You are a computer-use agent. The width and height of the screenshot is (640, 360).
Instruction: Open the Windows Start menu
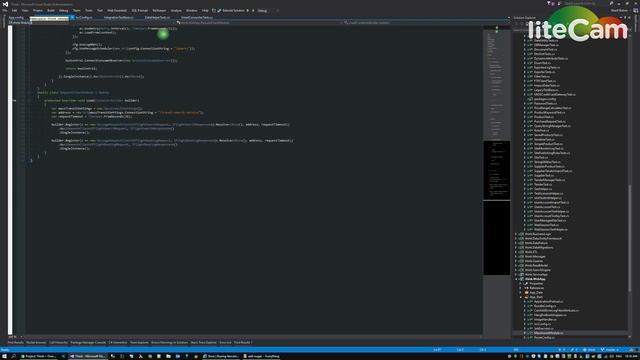[x=4, y=356]
